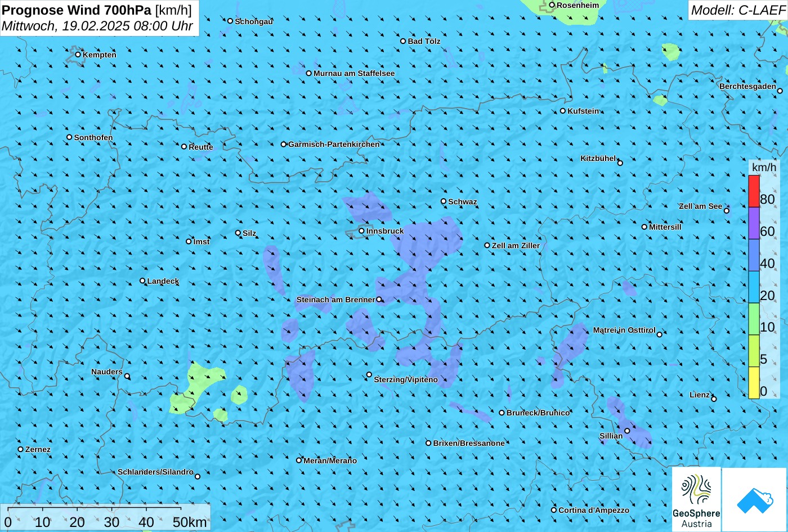Click the Innsbruck city marker
Screen dimensions: 788x532
coord(361,231)
